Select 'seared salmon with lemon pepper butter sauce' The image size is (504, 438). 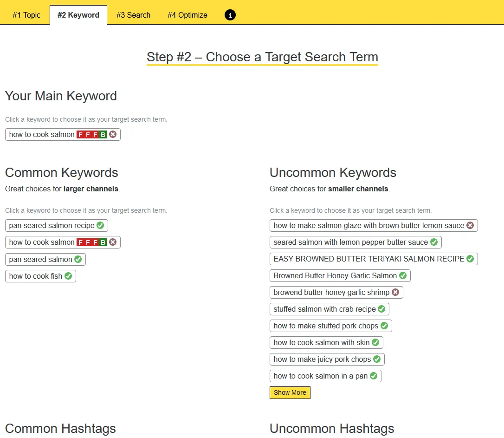pyautogui.click(x=350, y=242)
